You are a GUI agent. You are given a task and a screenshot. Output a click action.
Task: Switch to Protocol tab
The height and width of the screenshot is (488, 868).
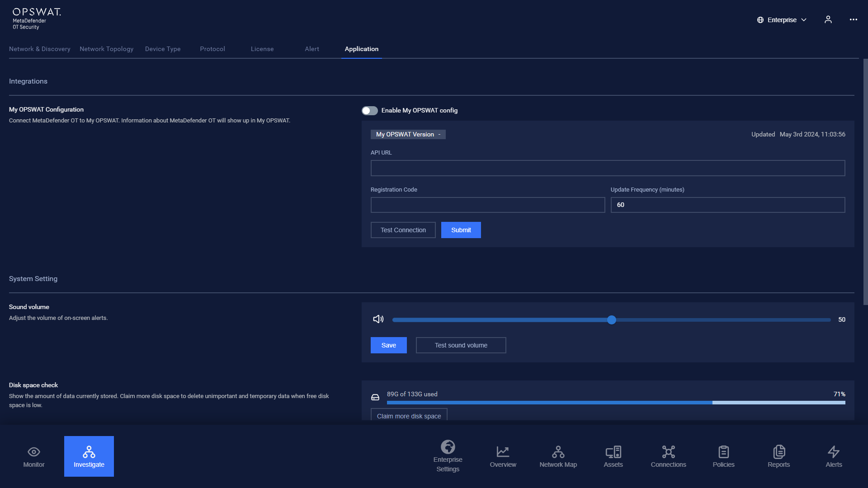click(212, 49)
